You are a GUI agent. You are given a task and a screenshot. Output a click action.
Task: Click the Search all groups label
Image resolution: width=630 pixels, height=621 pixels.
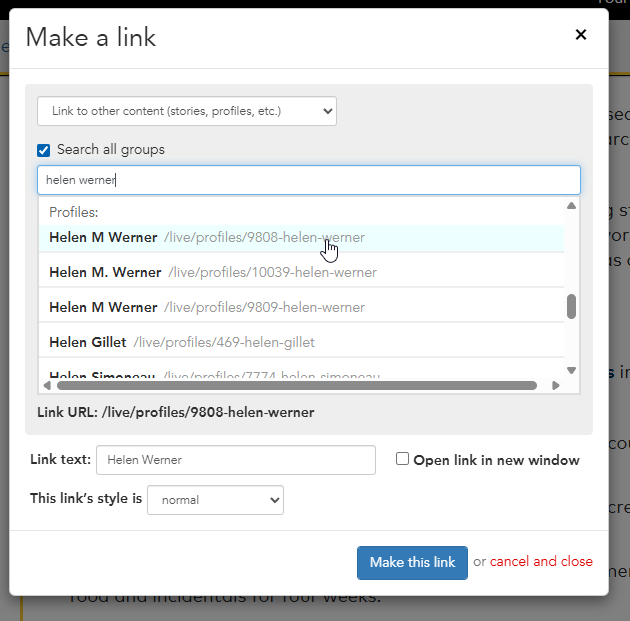tap(111, 150)
